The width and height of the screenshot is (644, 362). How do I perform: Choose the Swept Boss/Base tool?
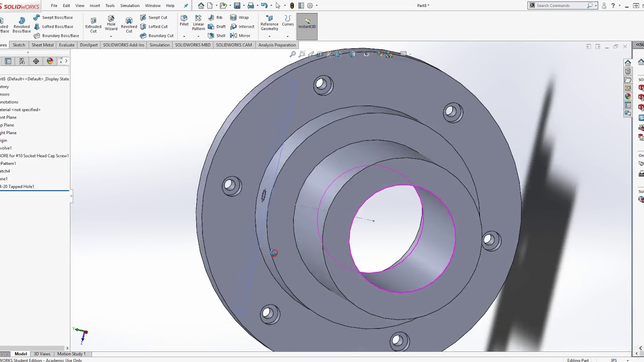[x=53, y=18]
